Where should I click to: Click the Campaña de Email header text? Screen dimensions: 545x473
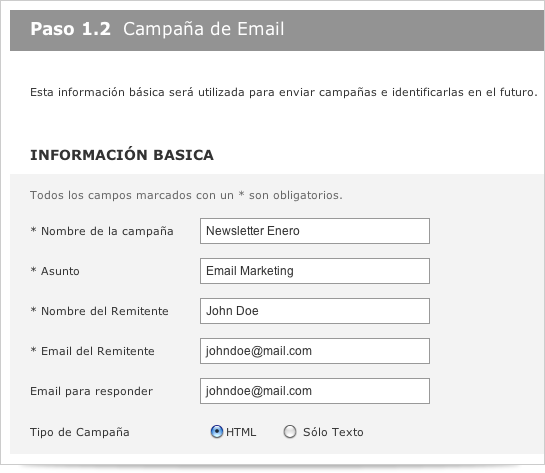[204, 29]
